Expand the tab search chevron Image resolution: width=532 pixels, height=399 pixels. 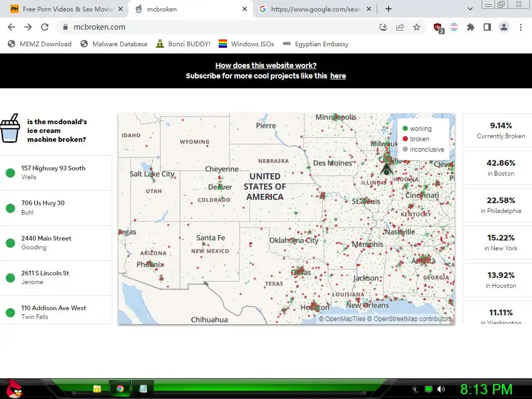[x=470, y=9]
